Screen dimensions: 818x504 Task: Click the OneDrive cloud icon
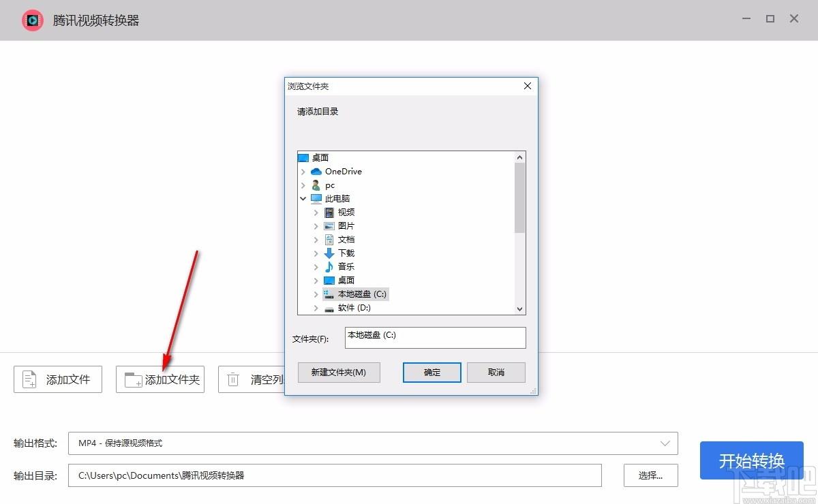[316, 172]
